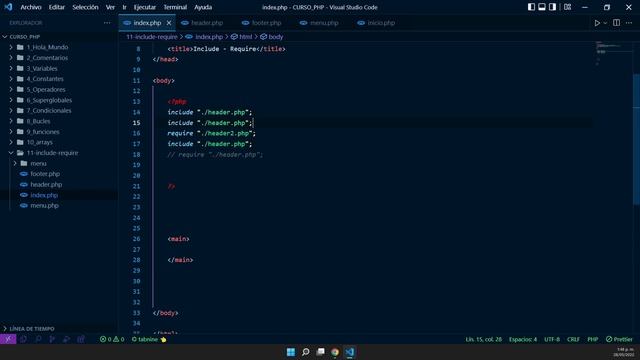Click the code minimap preview
The image size is (640, 360).
click(612, 53)
